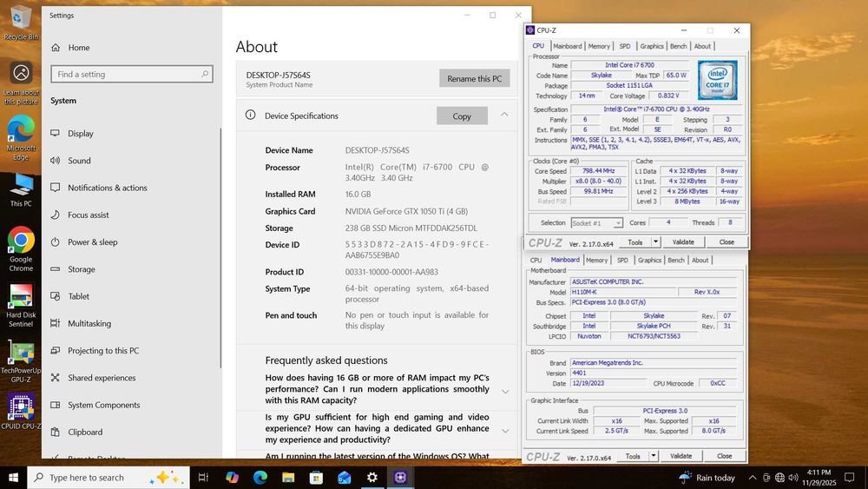868x489 pixels.
Task: Open Task View on taskbar
Action: pyautogui.click(x=203, y=478)
